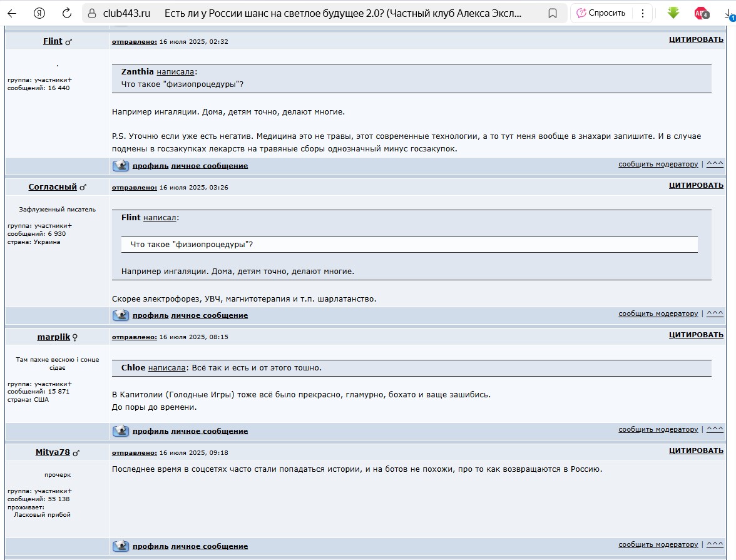Jump to top with ^^^ under Flint's post

pyautogui.click(x=715, y=164)
